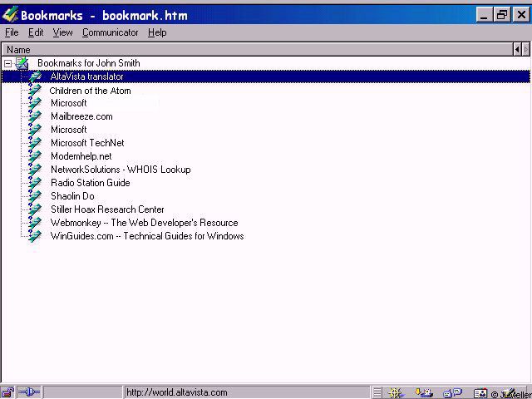Click bookmark icon beside Microsoft TechNet
The width and height of the screenshot is (532, 399).
click(x=35, y=143)
